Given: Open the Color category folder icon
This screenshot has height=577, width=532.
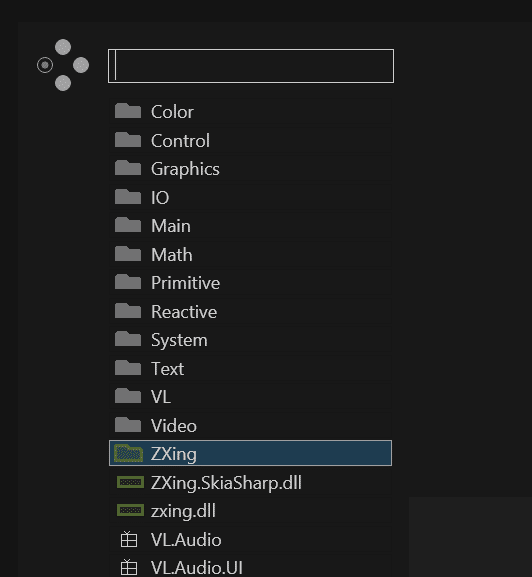Looking at the screenshot, I should click(128, 111).
